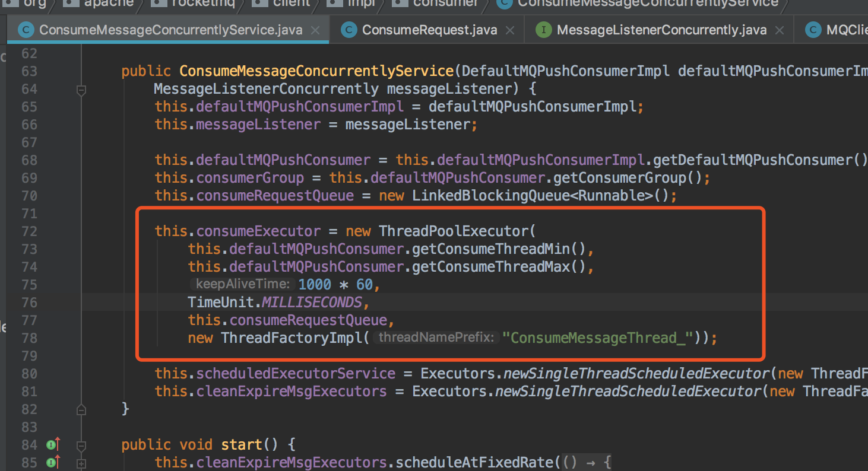The image size is (868, 471).
Task: Click the implements-method gutter icon on line 85
Action: [53, 462]
